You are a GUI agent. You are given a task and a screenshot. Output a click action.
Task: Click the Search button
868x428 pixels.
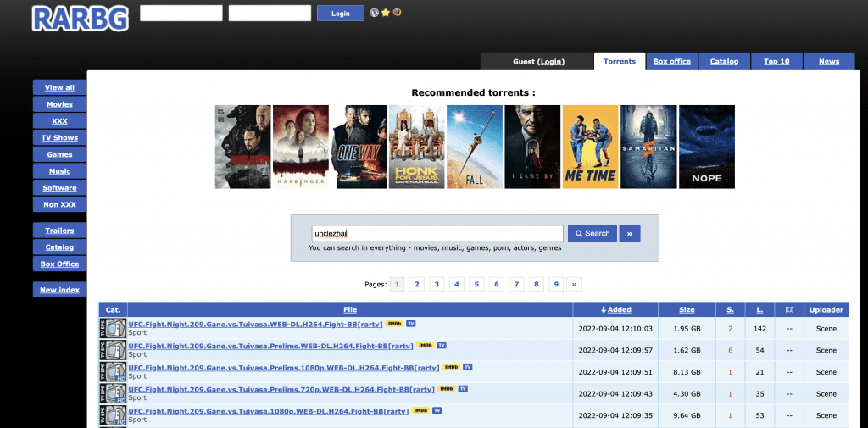click(593, 234)
